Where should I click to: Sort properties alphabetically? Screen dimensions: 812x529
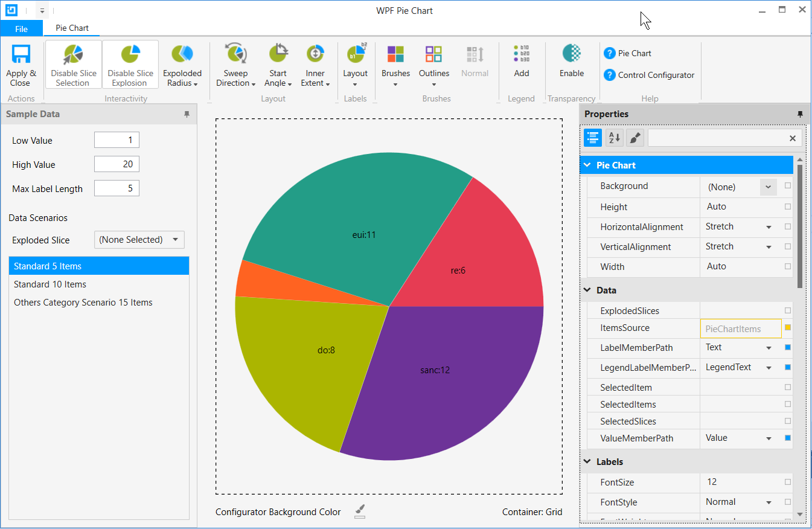pyautogui.click(x=614, y=138)
